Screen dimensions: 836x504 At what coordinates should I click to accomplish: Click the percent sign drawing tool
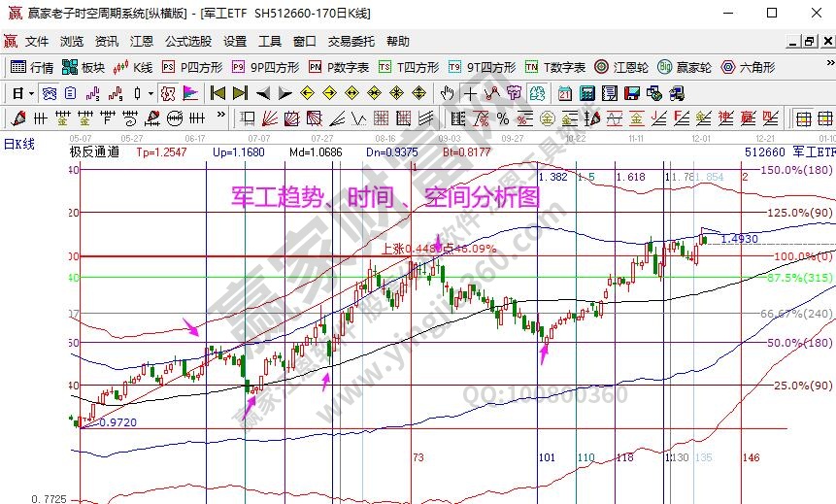click(502, 118)
